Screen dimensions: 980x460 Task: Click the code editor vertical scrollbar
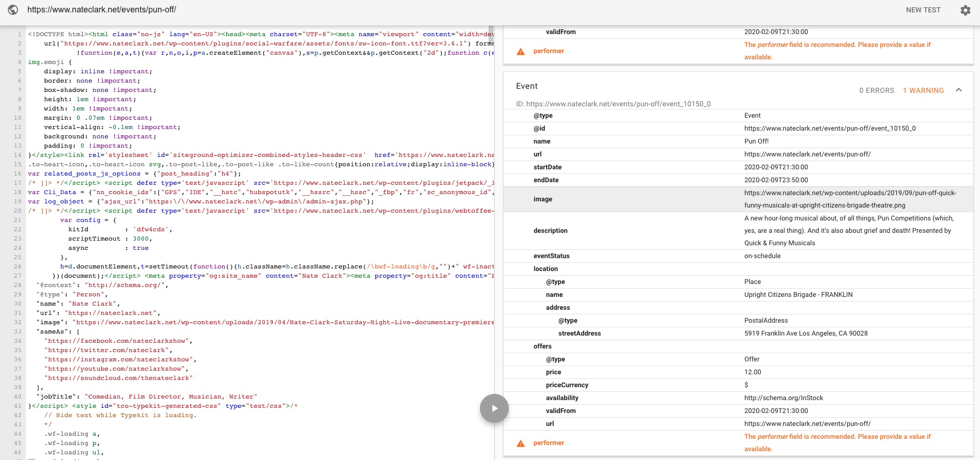point(491,243)
